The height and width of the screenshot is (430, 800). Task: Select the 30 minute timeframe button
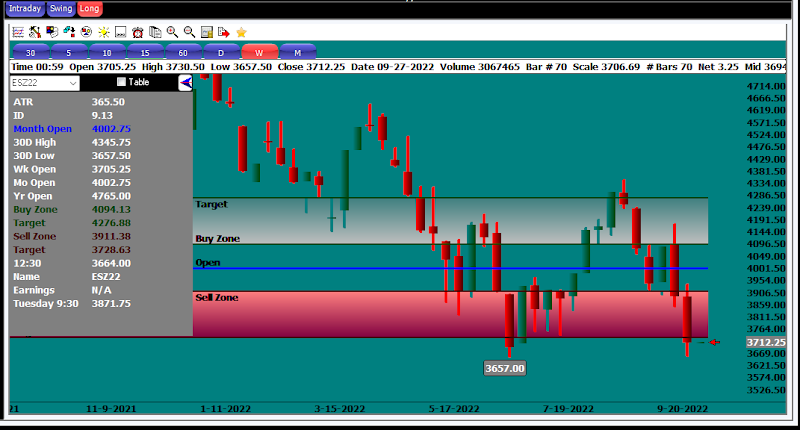(30, 51)
